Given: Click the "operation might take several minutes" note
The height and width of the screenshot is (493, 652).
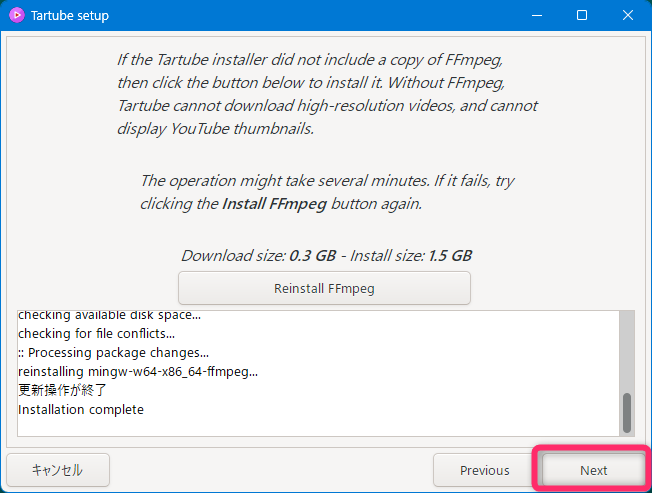Looking at the screenshot, I should 326,192.
